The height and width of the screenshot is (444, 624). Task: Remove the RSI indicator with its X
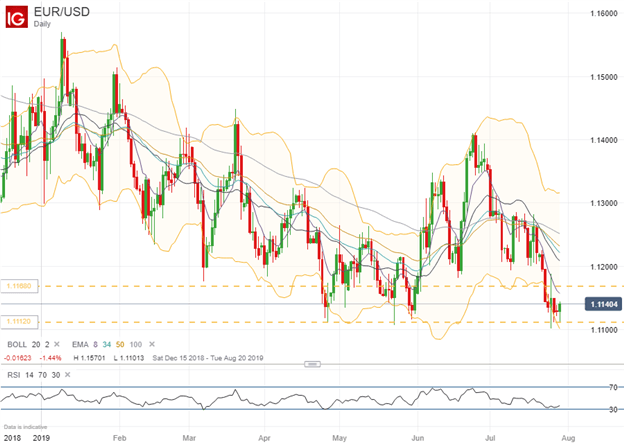(67, 375)
